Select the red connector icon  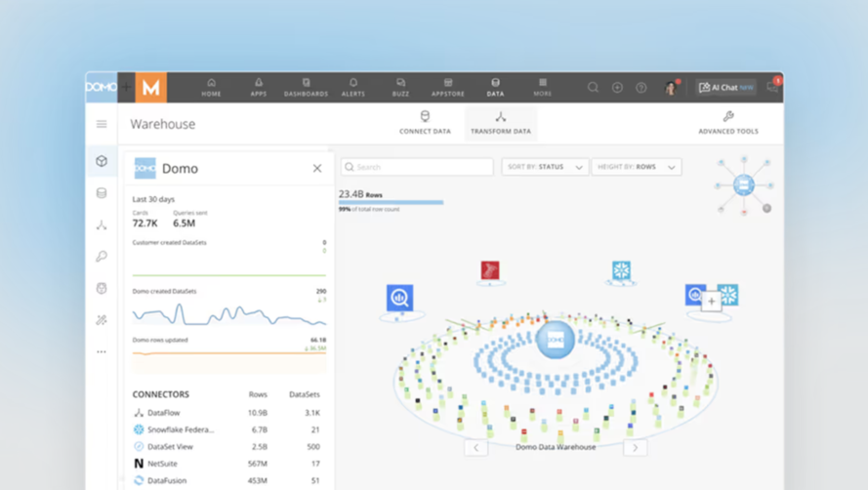490,270
